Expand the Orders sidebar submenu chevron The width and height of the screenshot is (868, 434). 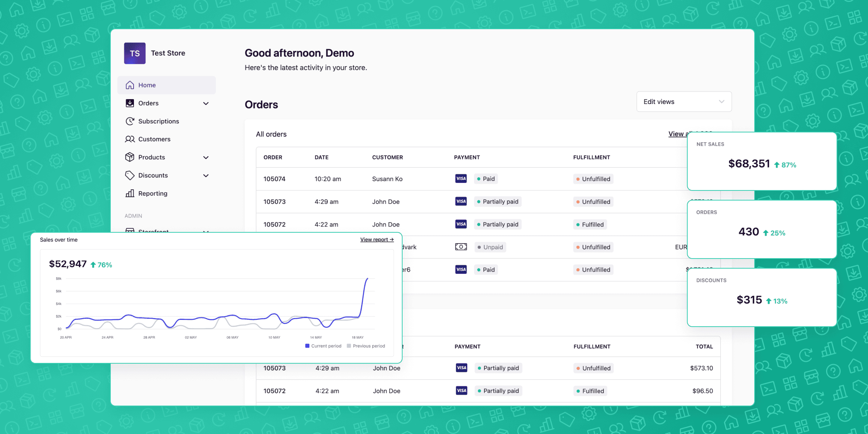click(x=206, y=104)
